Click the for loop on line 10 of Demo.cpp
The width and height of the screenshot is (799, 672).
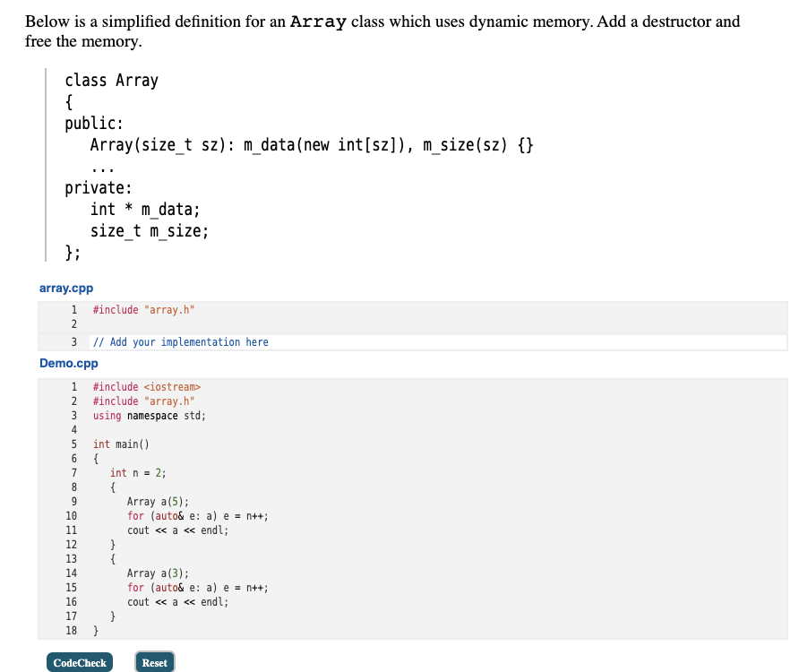click(x=197, y=515)
